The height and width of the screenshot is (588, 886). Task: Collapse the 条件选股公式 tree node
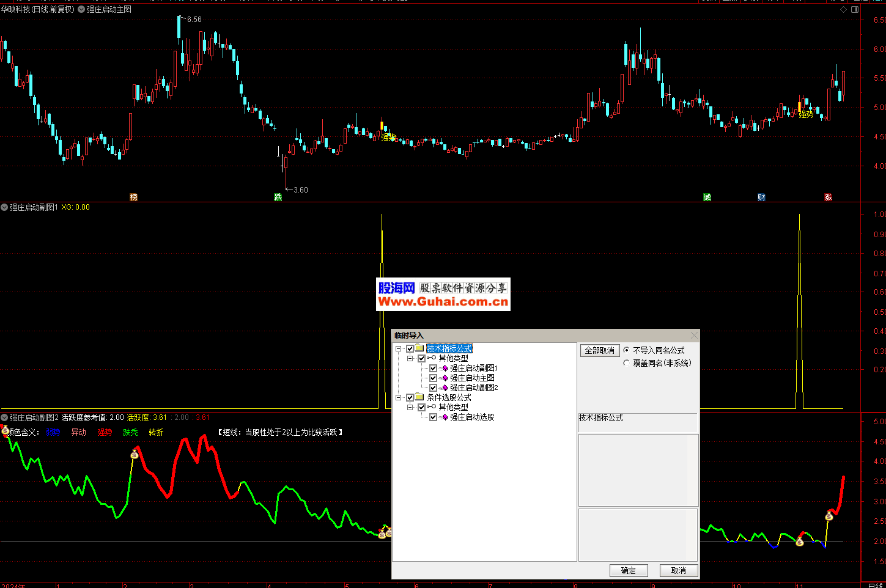coord(399,398)
